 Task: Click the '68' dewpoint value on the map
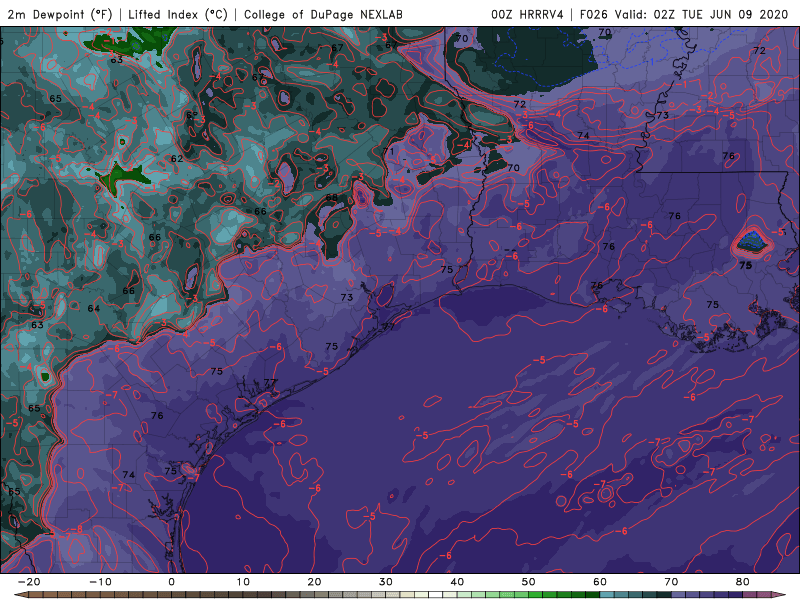[332, 197]
